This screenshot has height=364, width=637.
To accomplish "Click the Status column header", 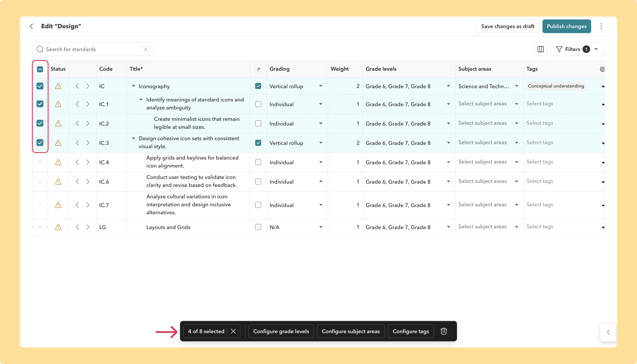I will coord(58,69).
